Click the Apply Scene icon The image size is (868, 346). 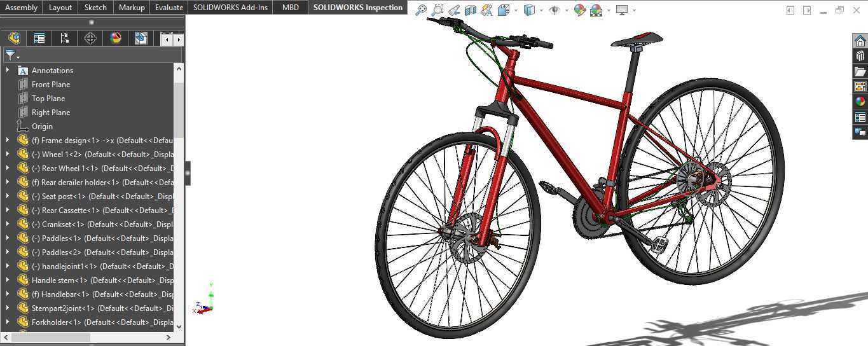596,10
